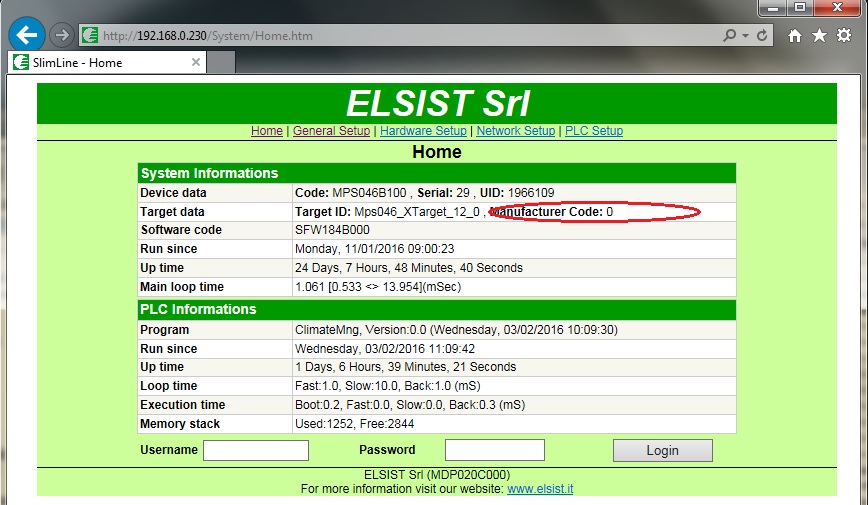Screen dimensions: 868x505
Task: Open the General Setup link
Action: (x=331, y=131)
